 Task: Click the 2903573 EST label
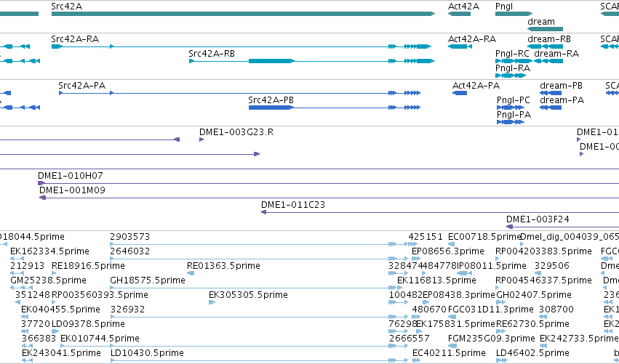[x=130, y=237]
